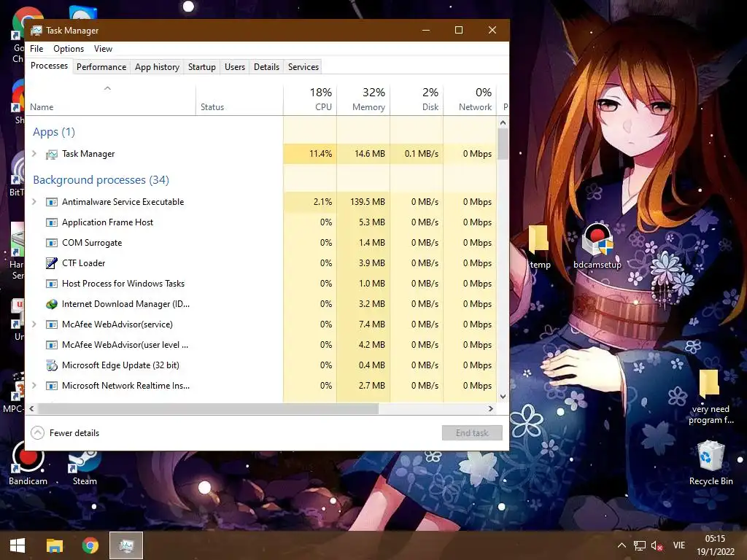Expand Microsoft Network Realtime Inspection row
Image resolution: width=747 pixels, height=560 pixels.
pos(34,385)
